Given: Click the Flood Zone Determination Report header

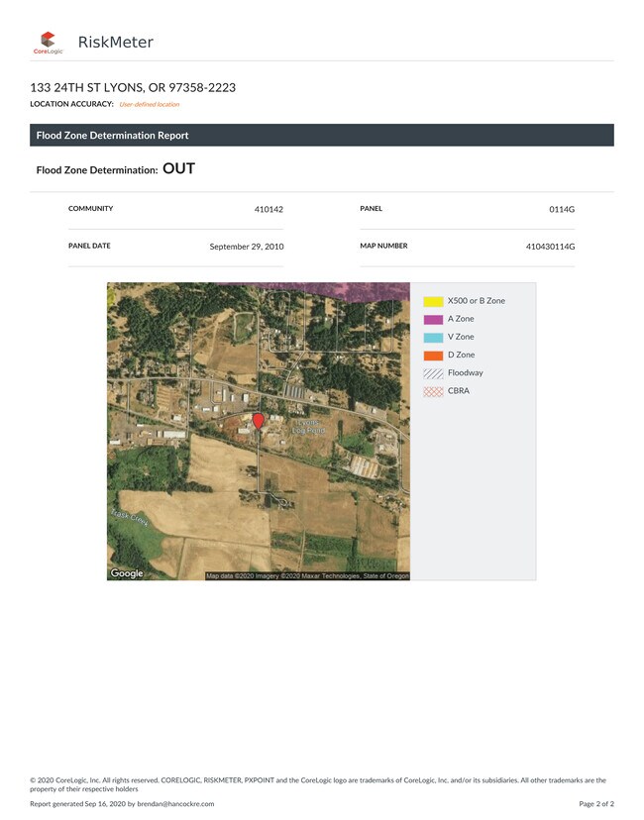Looking at the screenshot, I should [112, 136].
